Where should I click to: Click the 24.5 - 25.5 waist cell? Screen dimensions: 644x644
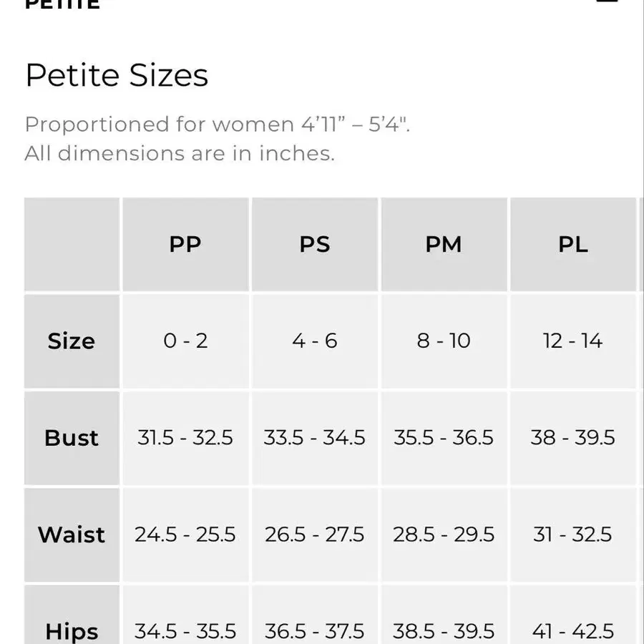185,535
